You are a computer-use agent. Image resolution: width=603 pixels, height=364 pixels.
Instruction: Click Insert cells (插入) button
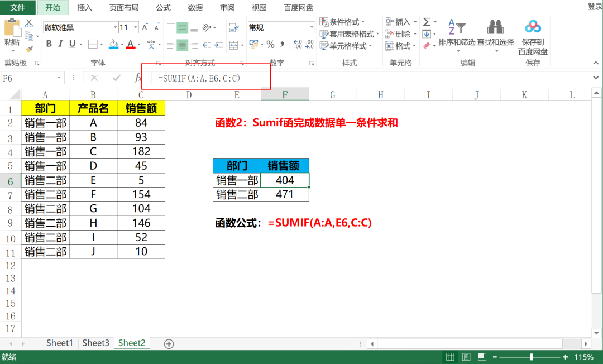coord(401,22)
